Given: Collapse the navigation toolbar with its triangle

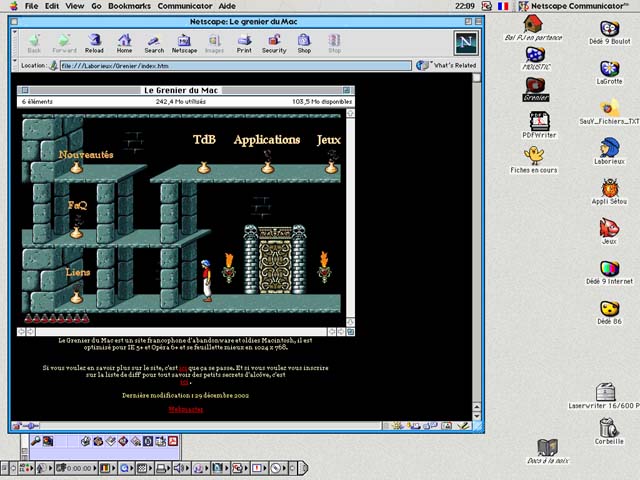Looking at the screenshot, I should (15, 32).
